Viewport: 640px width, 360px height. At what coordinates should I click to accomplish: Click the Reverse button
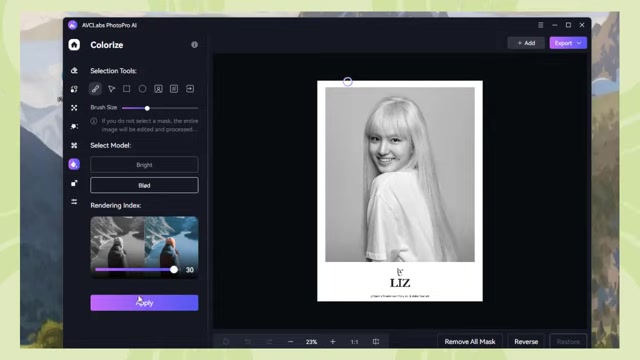[526, 342]
